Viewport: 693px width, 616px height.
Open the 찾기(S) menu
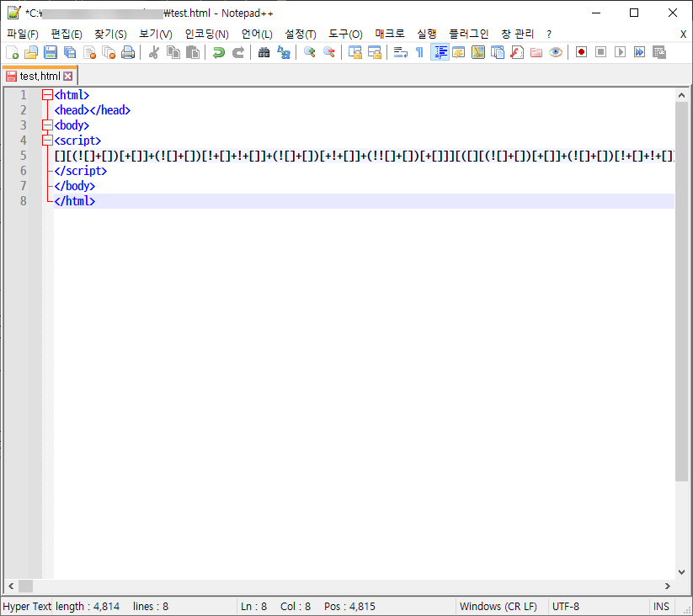110,34
